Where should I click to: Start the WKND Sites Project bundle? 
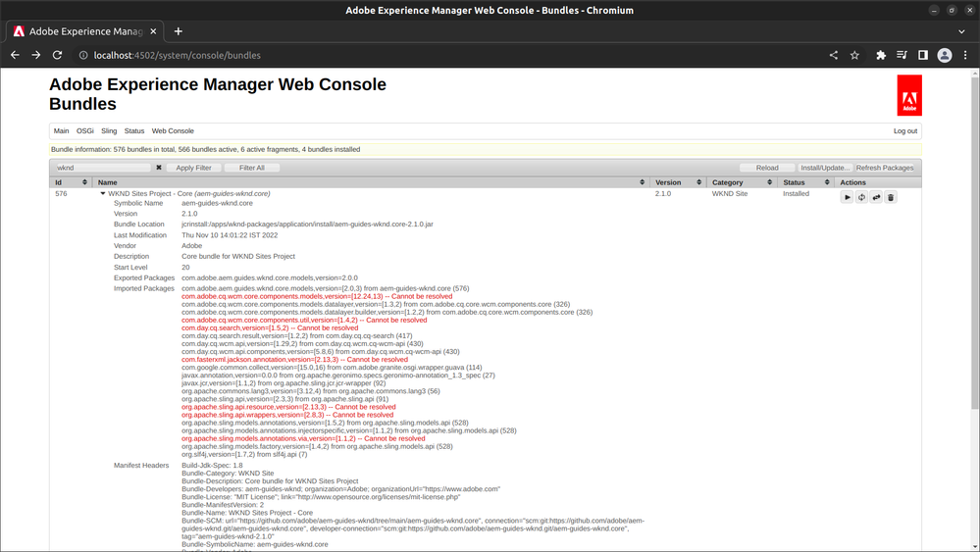(847, 197)
